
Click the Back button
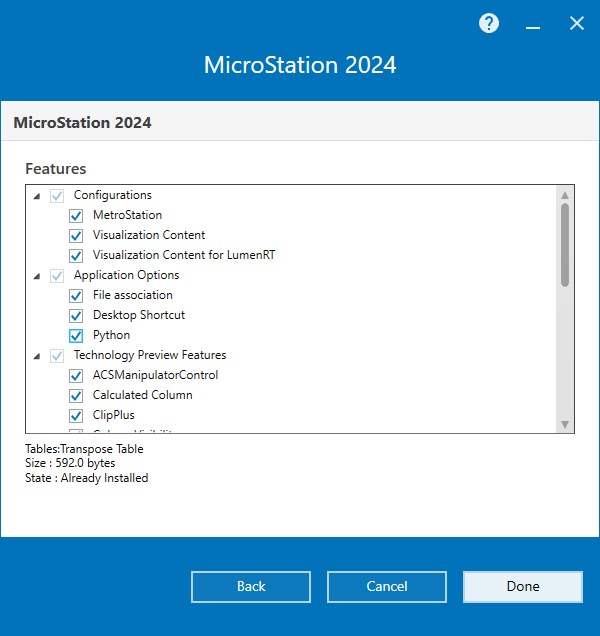[x=251, y=587]
